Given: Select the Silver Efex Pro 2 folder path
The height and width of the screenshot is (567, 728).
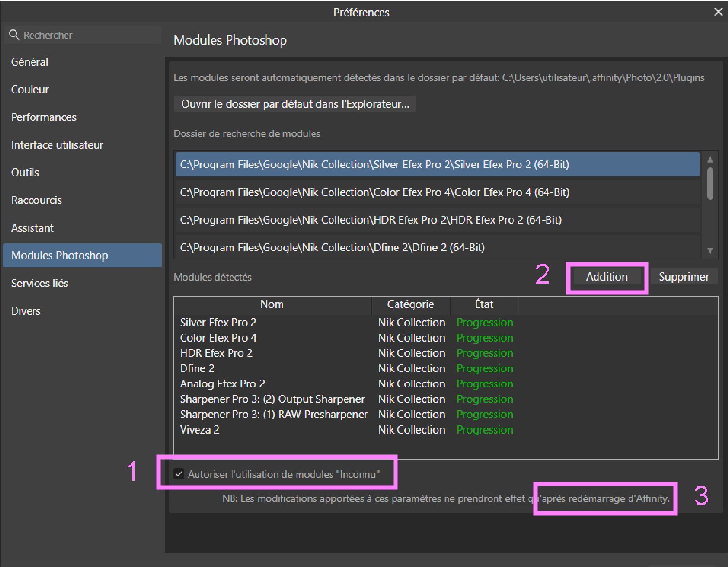Looking at the screenshot, I should point(437,165).
